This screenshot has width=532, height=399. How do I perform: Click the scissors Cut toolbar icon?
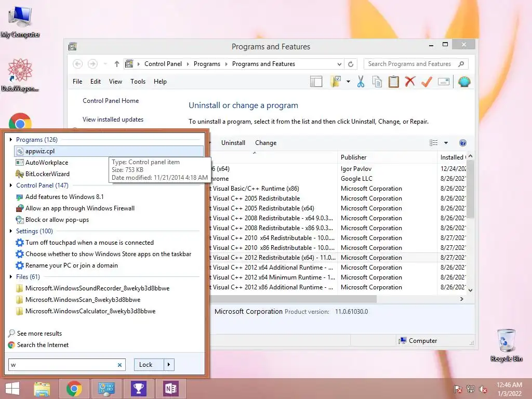tap(361, 82)
